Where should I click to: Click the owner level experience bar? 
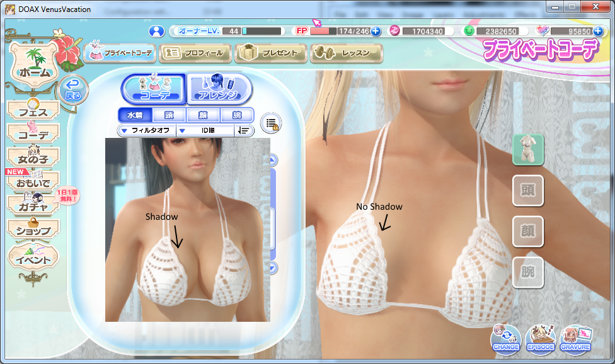pos(262,31)
